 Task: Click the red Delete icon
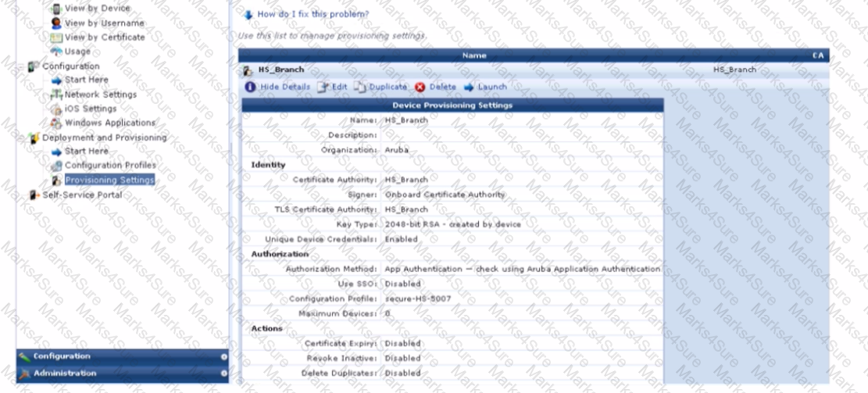tap(420, 87)
